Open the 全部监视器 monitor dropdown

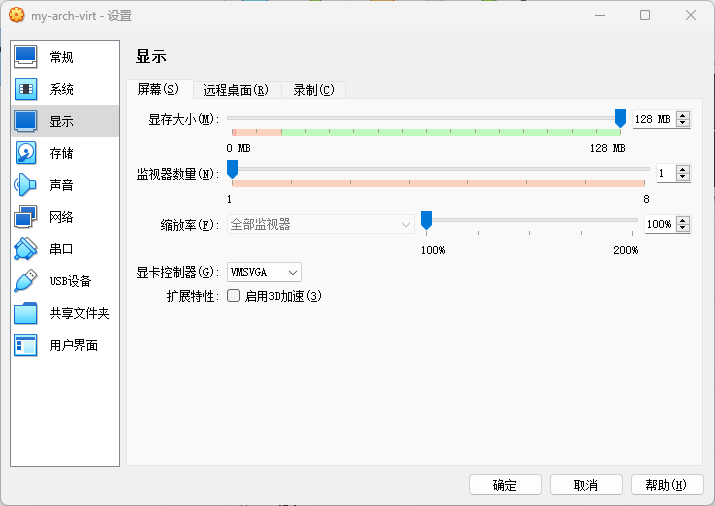coord(320,225)
